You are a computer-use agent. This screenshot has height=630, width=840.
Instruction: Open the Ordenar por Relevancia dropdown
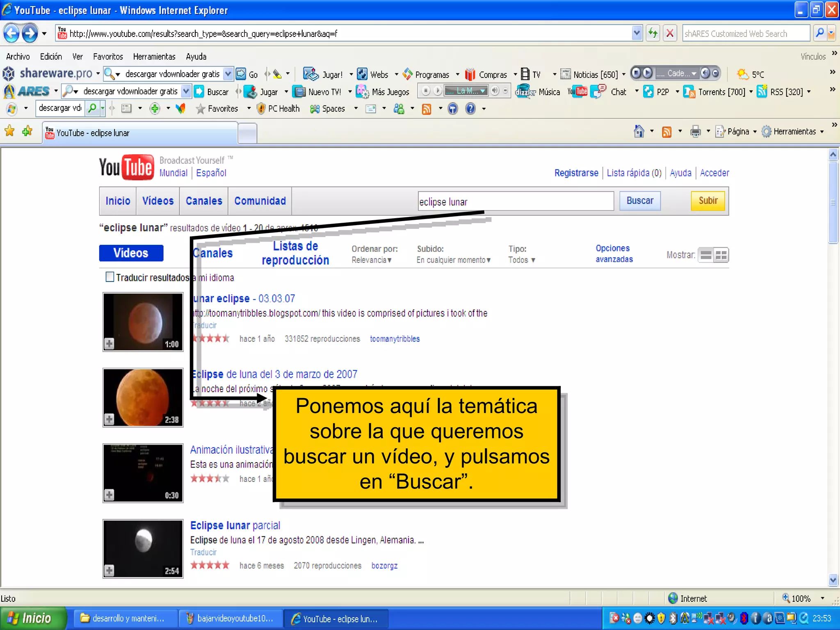pos(372,260)
